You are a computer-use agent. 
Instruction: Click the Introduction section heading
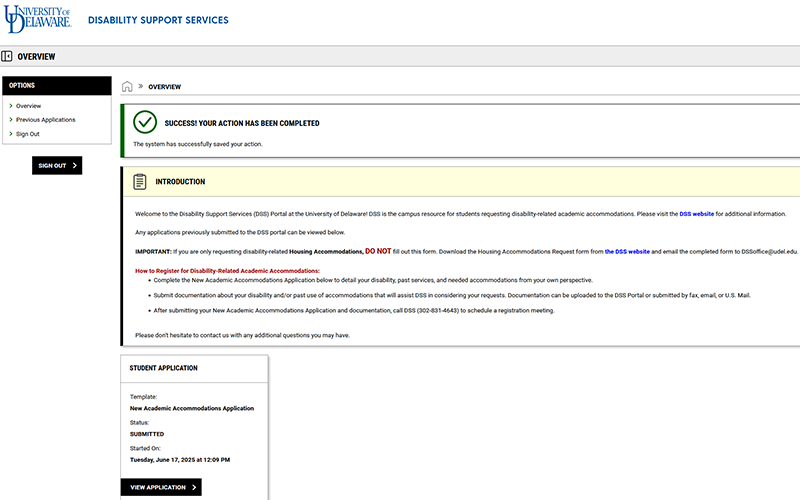pyautogui.click(x=180, y=182)
